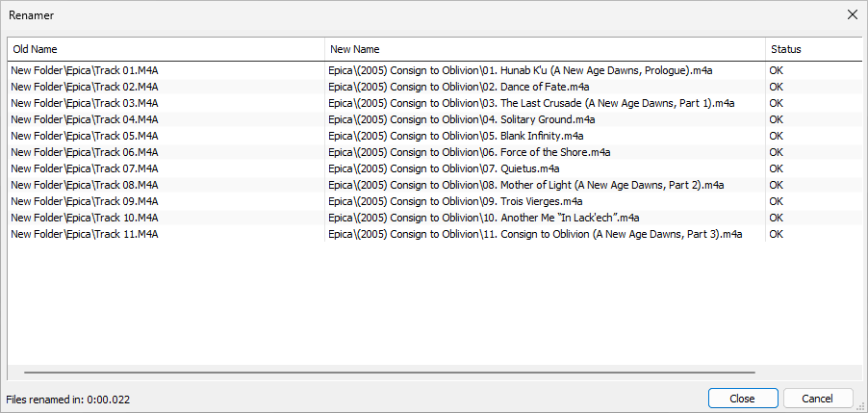This screenshot has width=868, height=413.
Task: Click the horizontal scrollbar thumb
Action: click(390, 372)
